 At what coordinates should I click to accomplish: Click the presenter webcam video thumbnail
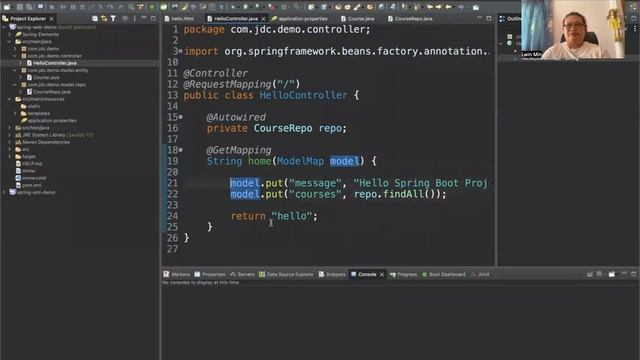coord(573,29)
